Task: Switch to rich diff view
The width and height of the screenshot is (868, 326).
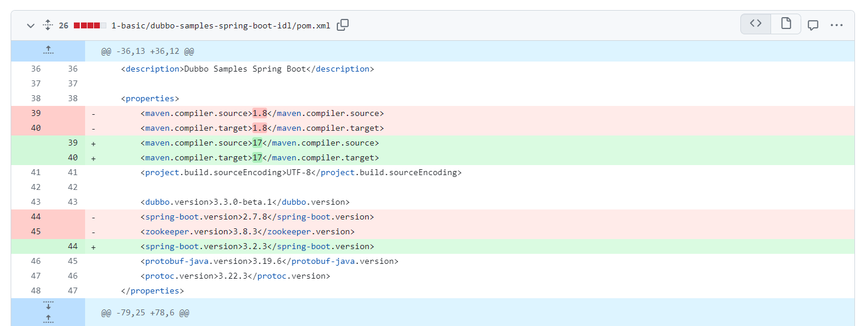Action: point(786,24)
